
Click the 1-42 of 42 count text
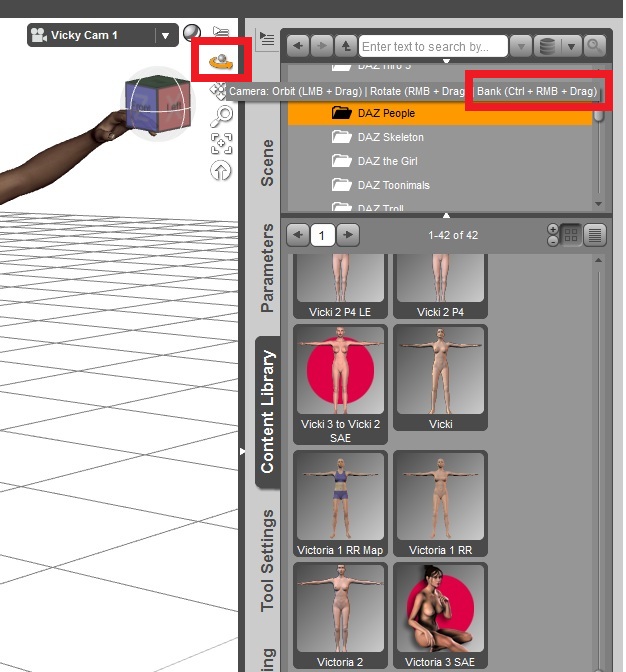[x=453, y=235]
